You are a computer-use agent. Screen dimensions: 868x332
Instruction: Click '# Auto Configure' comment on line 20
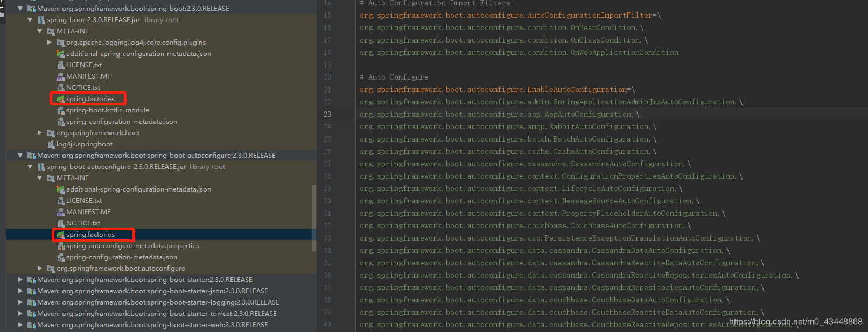coord(394,77)
